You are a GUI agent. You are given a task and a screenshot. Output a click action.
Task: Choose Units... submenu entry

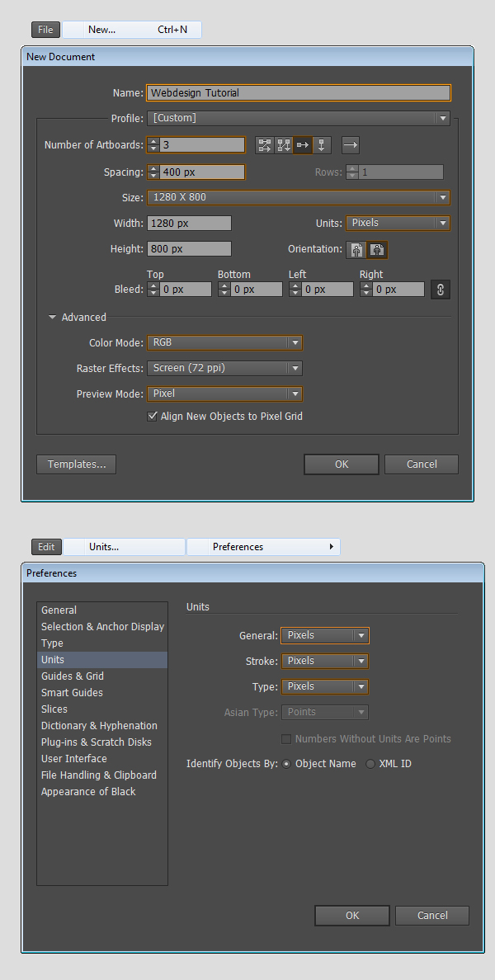[x=125, y=547]
